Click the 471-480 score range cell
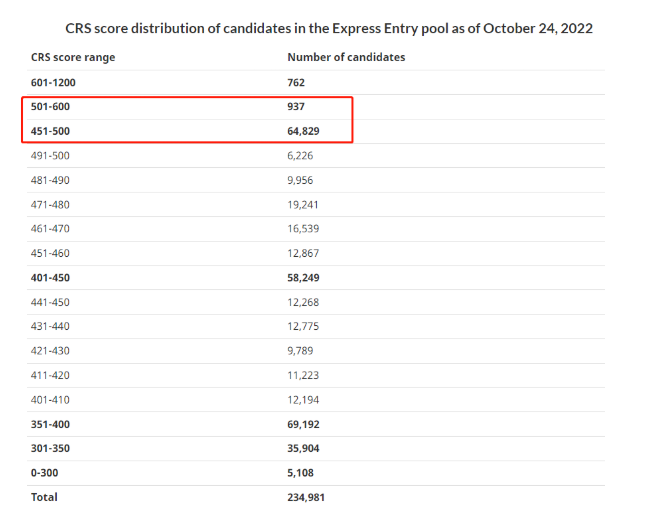The height and width of the screenshot is (515, 662). [x=50, y=205]
